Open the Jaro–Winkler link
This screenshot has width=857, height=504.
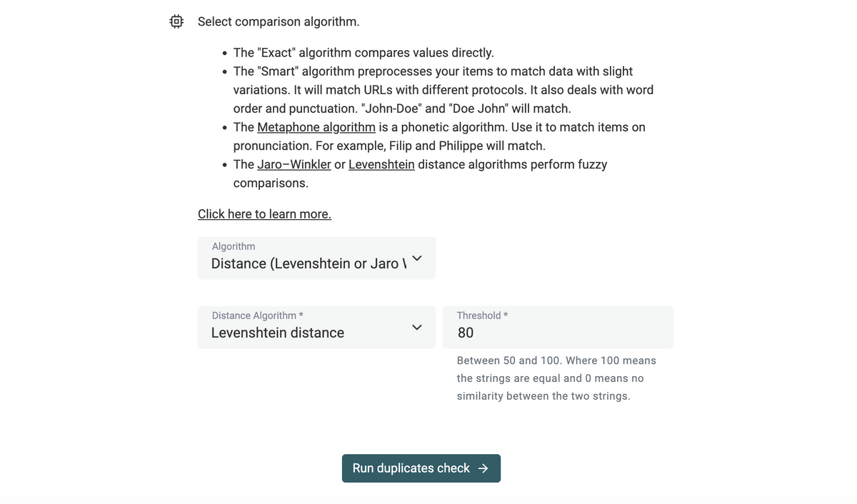click(x=294, y=164)
